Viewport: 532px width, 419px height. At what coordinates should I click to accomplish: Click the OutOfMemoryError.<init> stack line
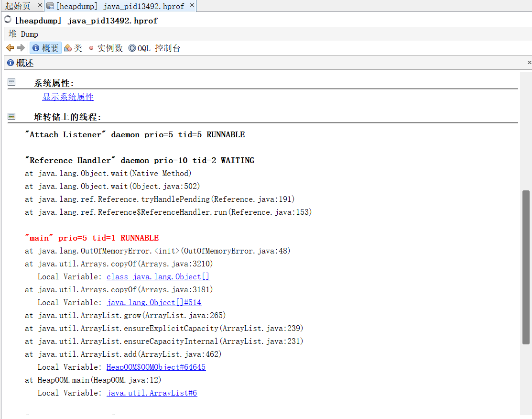coord(157,251)
